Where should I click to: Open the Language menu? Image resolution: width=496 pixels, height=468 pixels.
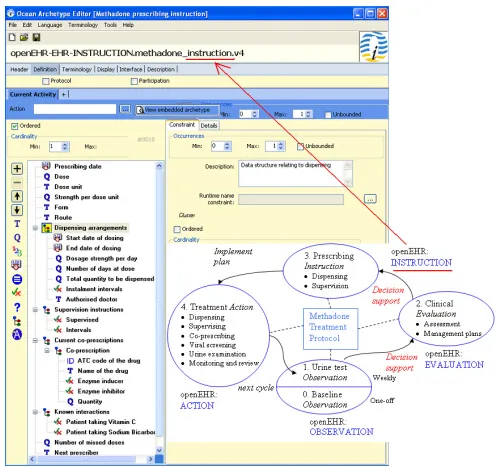tap(50, 25)
